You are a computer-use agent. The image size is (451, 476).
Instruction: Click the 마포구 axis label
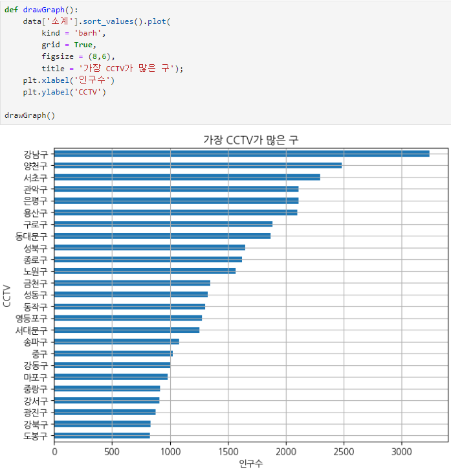36,377
